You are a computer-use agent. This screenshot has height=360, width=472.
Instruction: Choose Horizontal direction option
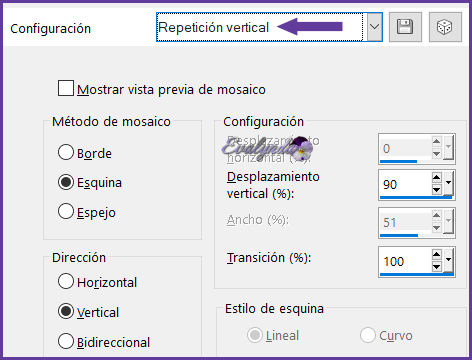click(66, 281)
